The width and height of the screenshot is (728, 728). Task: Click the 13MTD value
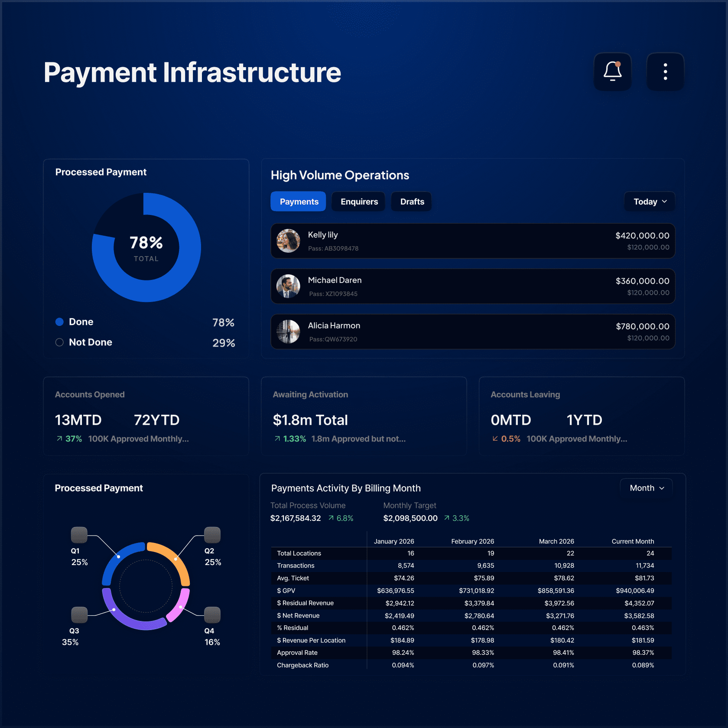pos(78,420)
